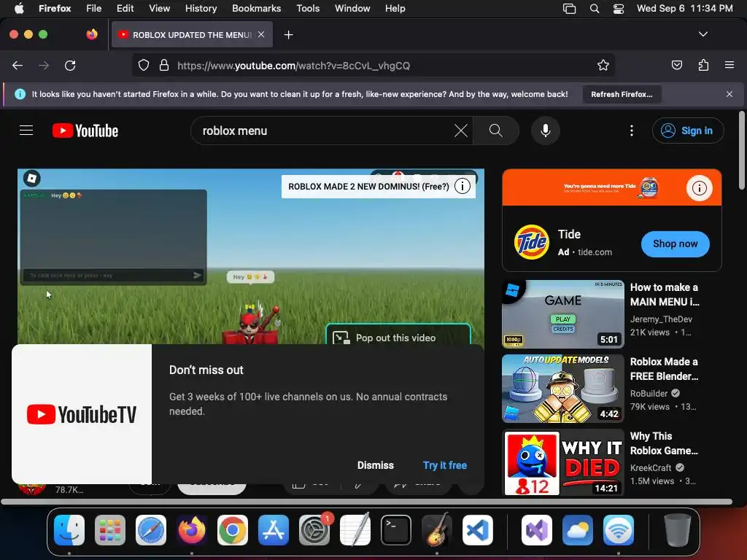
Task: Click the Tide ad info icon
Action: pos(699,187)
